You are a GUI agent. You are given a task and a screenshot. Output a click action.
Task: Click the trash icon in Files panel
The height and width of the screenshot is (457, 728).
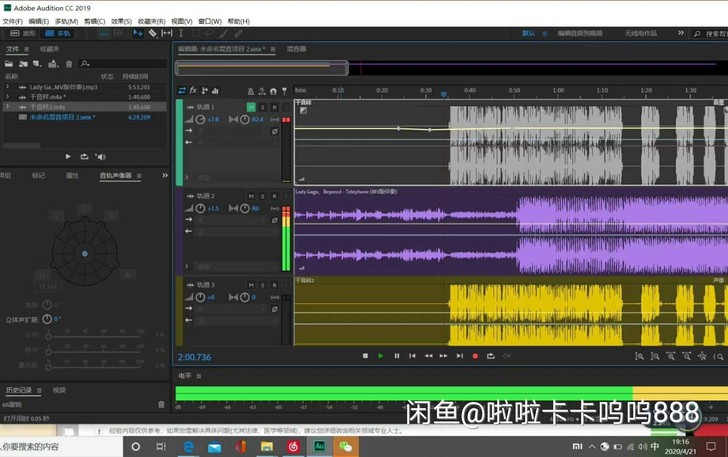point(69,64)
